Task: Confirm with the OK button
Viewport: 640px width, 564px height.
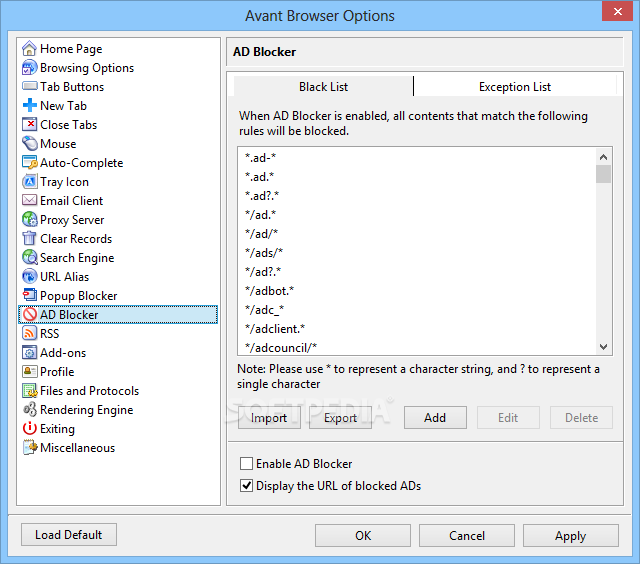Action: [x=362, y=535]
